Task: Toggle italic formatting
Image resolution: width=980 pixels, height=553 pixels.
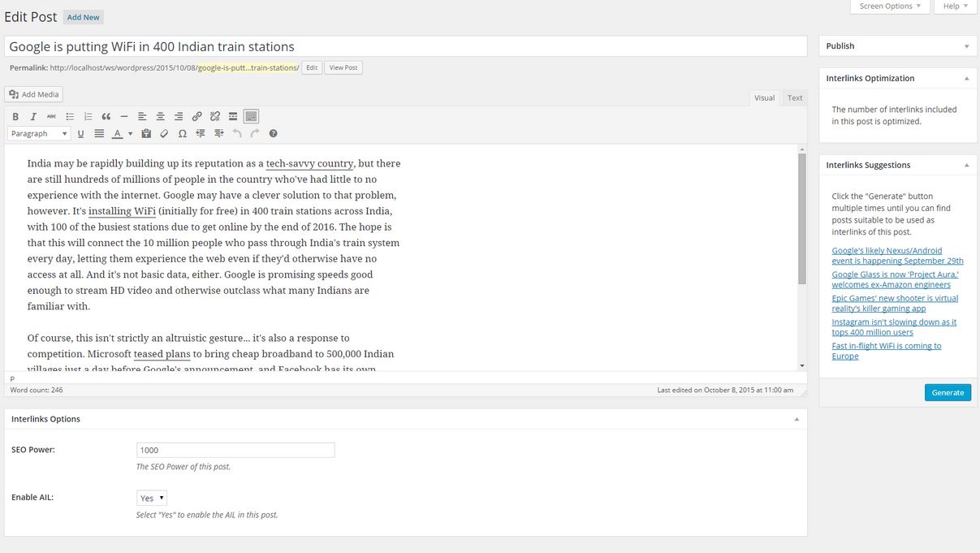Action: [33, 117]
